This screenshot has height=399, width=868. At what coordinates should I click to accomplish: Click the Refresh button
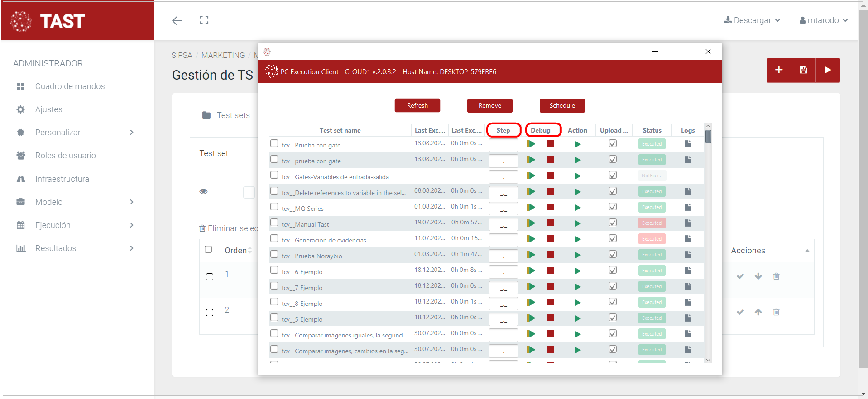pos(417,105)
